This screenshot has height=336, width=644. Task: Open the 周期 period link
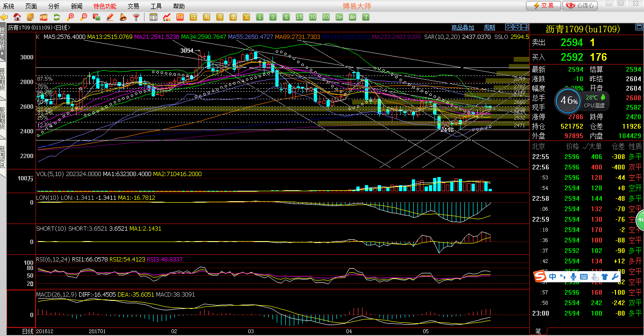(x=490, y=28)
